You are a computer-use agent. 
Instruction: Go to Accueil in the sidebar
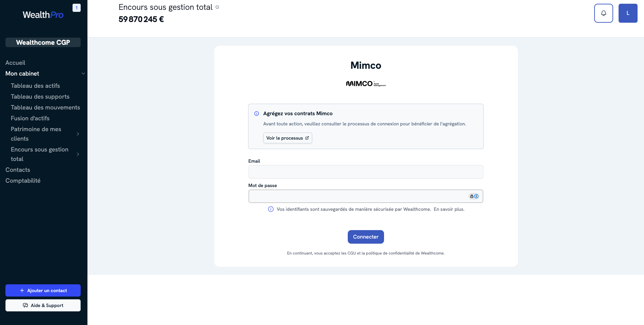(x=15, y=63)
